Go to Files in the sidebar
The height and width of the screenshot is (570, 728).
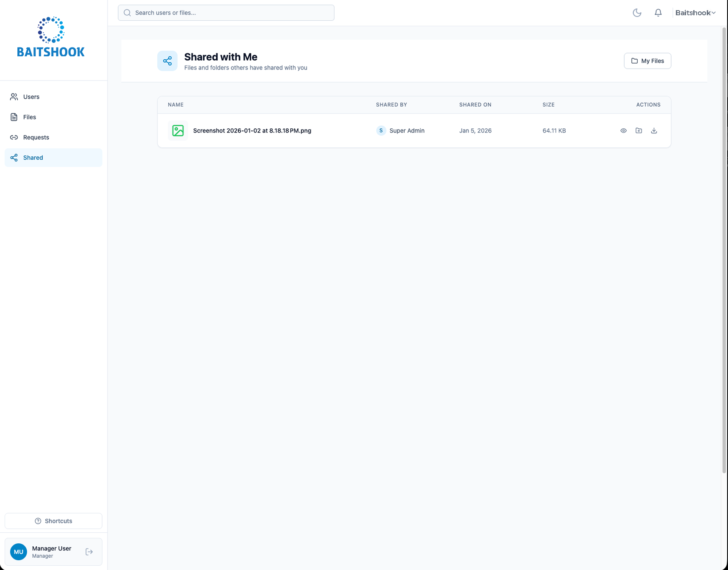click(x=30, y=117)
